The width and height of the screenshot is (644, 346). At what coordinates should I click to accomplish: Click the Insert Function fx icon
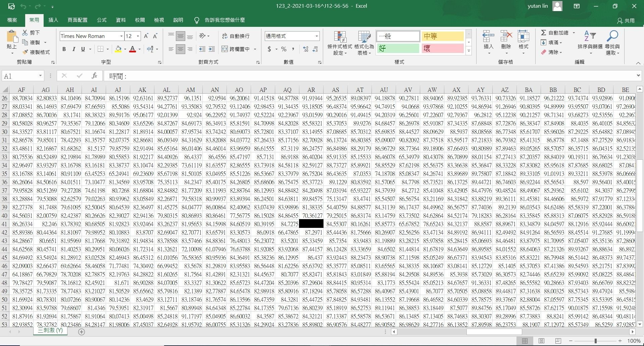click(x=94, y=76)
